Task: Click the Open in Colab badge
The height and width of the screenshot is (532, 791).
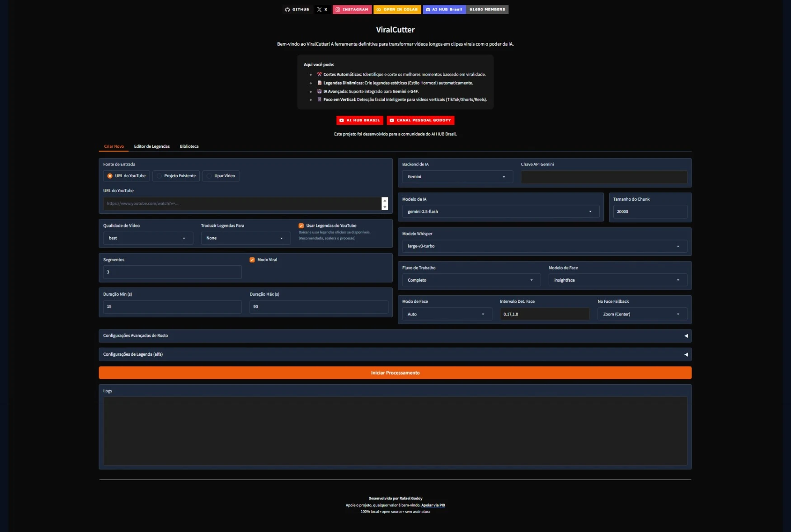Action: click(397, 9)
